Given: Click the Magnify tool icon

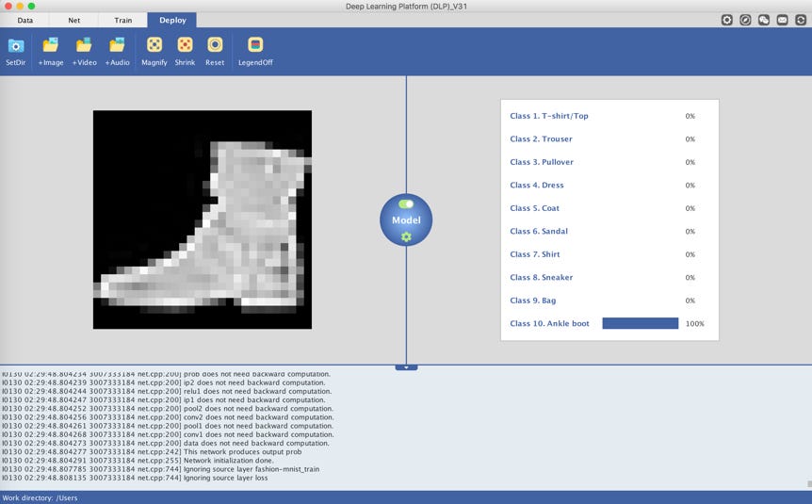Looking at the screenshot, I should tap(154, 45).
